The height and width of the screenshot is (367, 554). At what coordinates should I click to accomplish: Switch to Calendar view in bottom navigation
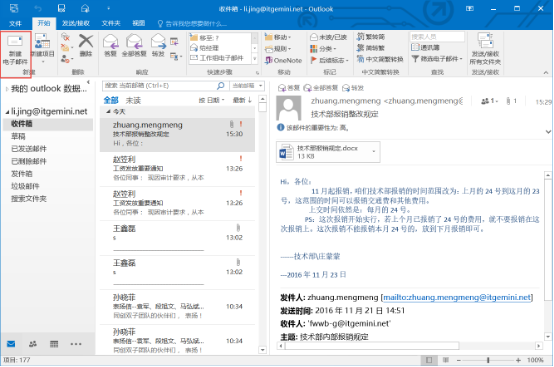pyautogui.click(x=54, y=344)
